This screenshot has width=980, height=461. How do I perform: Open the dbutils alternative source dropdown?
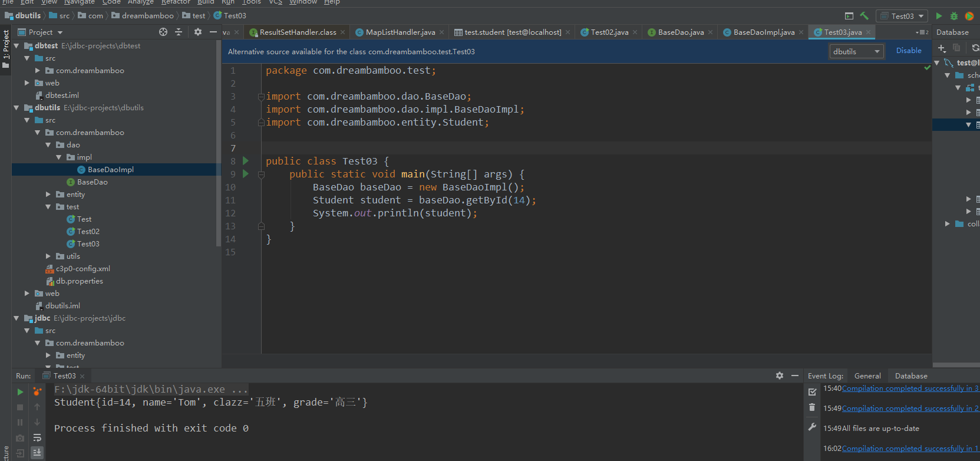tap(857, 51)
